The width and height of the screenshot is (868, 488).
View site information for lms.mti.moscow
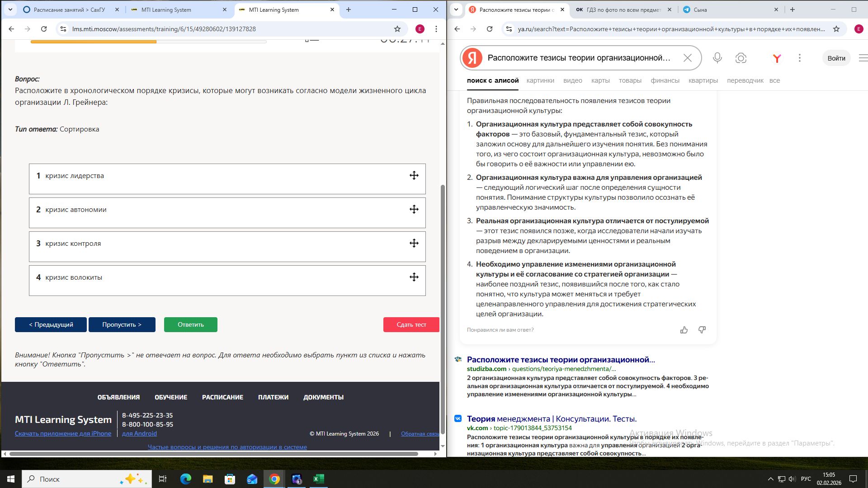(63, 29)
